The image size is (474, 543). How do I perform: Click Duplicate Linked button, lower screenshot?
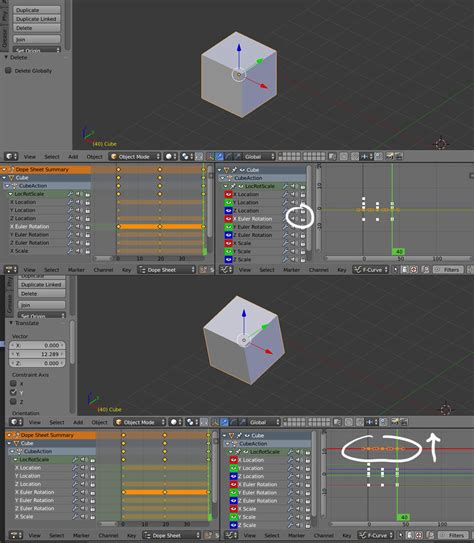(x=41, y=285)
